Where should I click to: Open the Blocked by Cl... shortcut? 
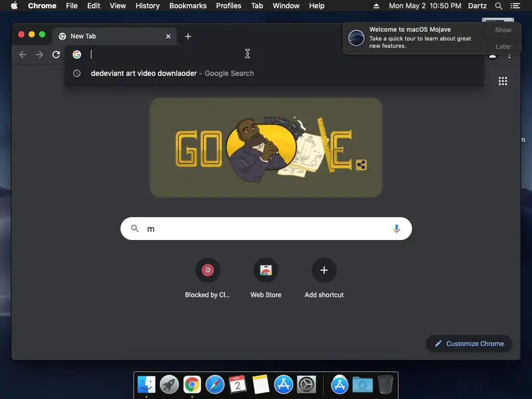pyautogui.click(x=208, y=279)
